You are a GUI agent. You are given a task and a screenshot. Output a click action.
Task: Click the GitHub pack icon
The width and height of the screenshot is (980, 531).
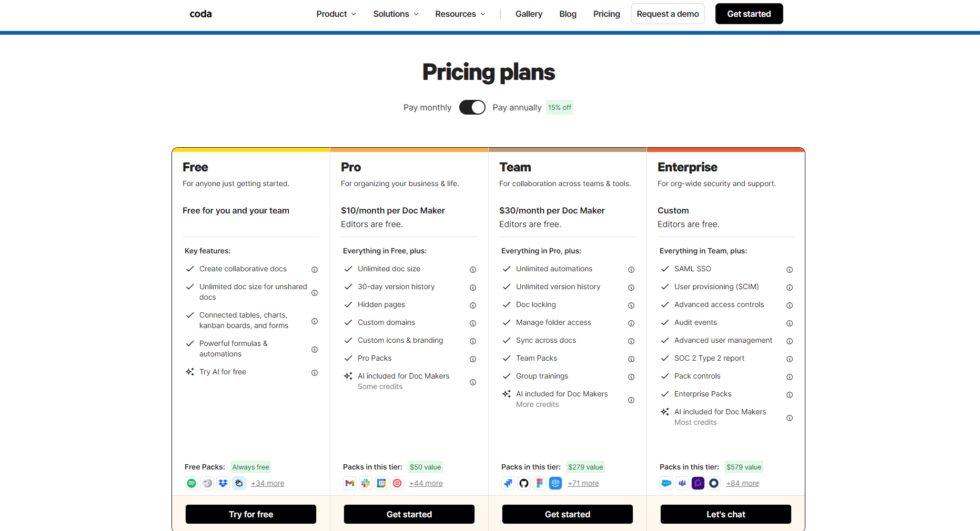coord(524,483)
